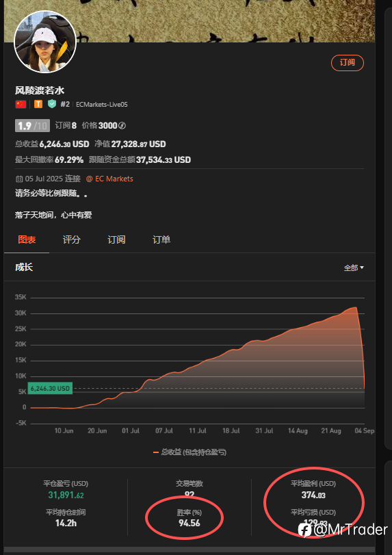Click the 6,246.30 USD chart value label
The image size is (392, 555).
50,388
